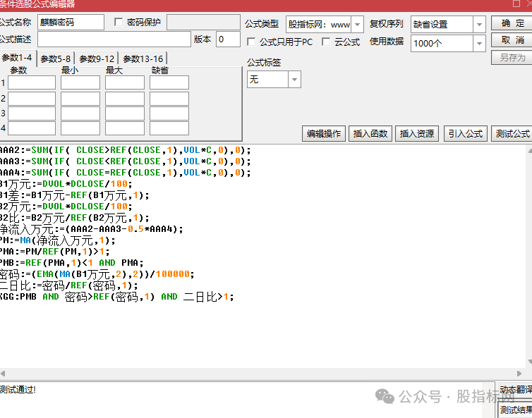
Task: Click row 4 缺省 field
Action: tap(169, 128)
